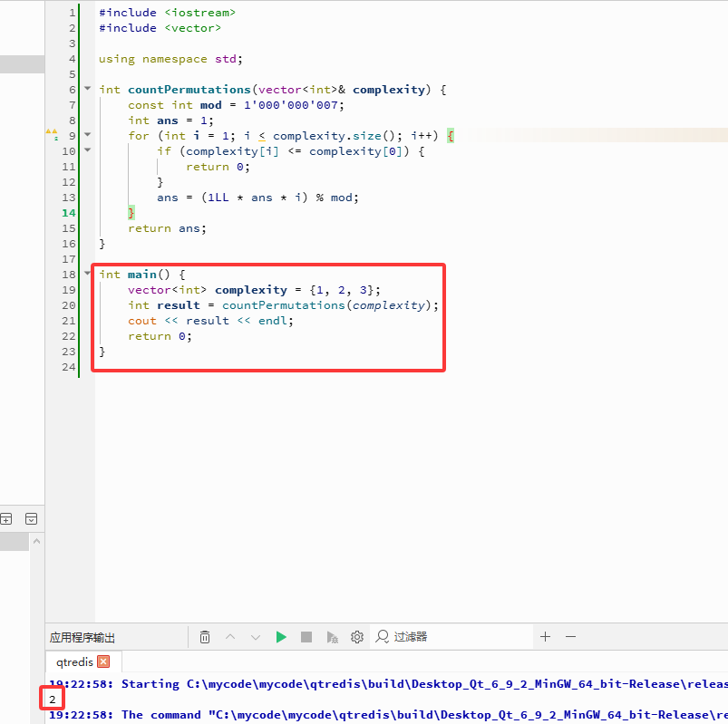728x724 pixels.
Task: Click the underlined '<' operator in the for loop
Action: pos(262,136)
